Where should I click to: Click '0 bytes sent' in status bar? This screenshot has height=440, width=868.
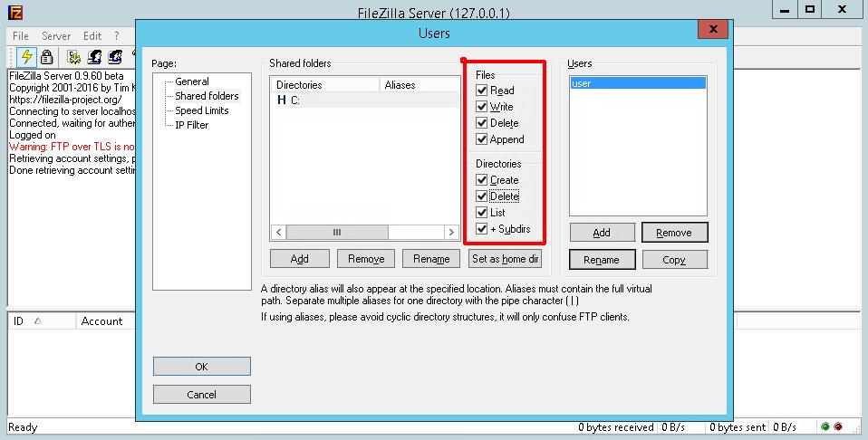[x=738, y=427]
